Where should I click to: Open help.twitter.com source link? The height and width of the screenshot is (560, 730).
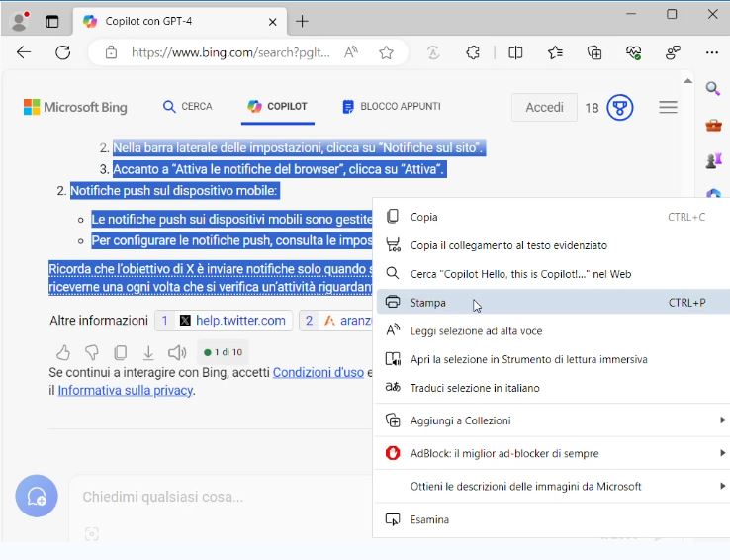224,321
